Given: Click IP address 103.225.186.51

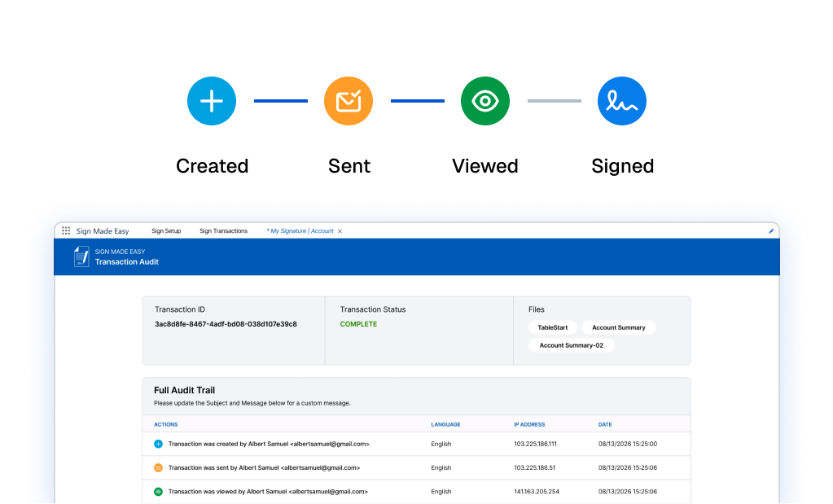Looking at the screenshot, I should click(534, 468).
